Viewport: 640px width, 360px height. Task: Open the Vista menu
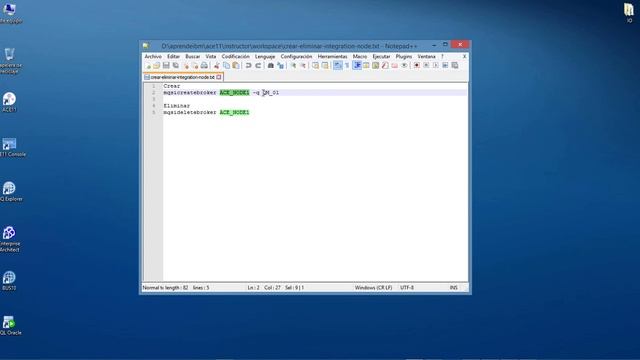(x=211, y=56)
